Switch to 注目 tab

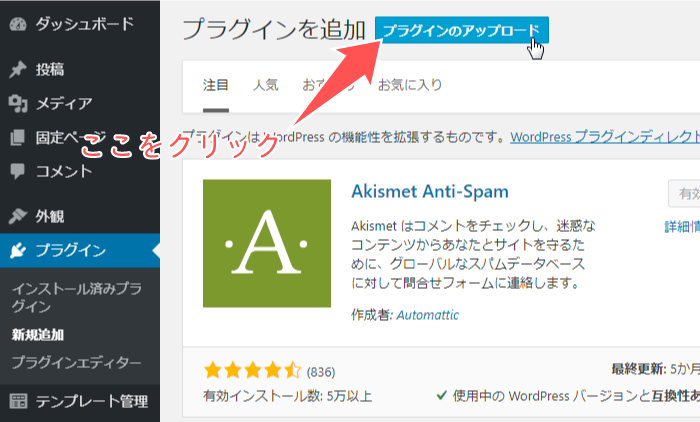pos(216,85)
